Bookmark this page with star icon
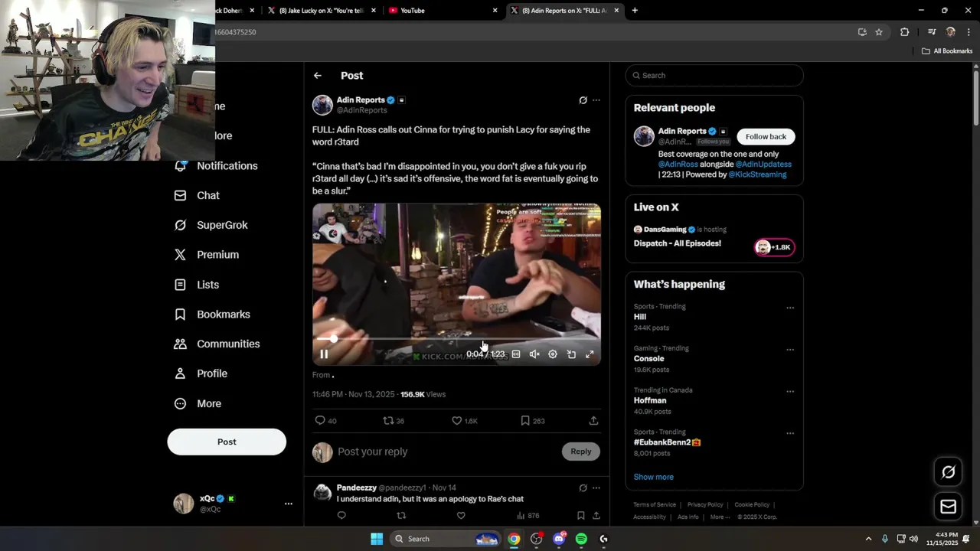Screen dimensions: 980x551 pos(879,32)
